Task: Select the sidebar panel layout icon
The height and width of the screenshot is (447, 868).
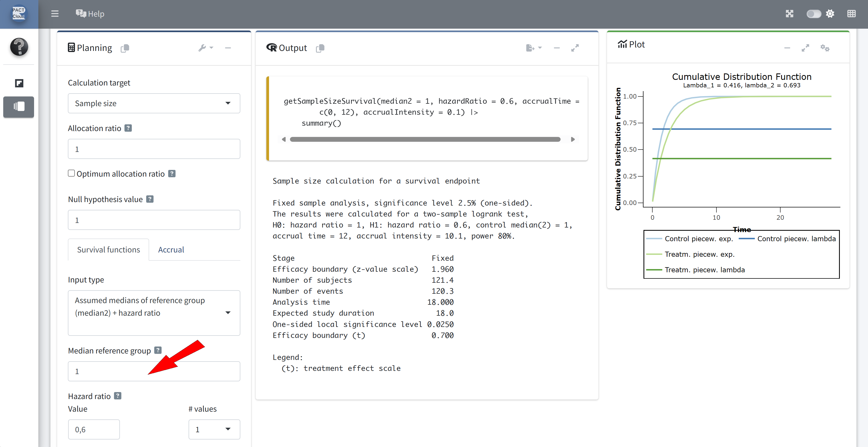Action: click(19, 107)
